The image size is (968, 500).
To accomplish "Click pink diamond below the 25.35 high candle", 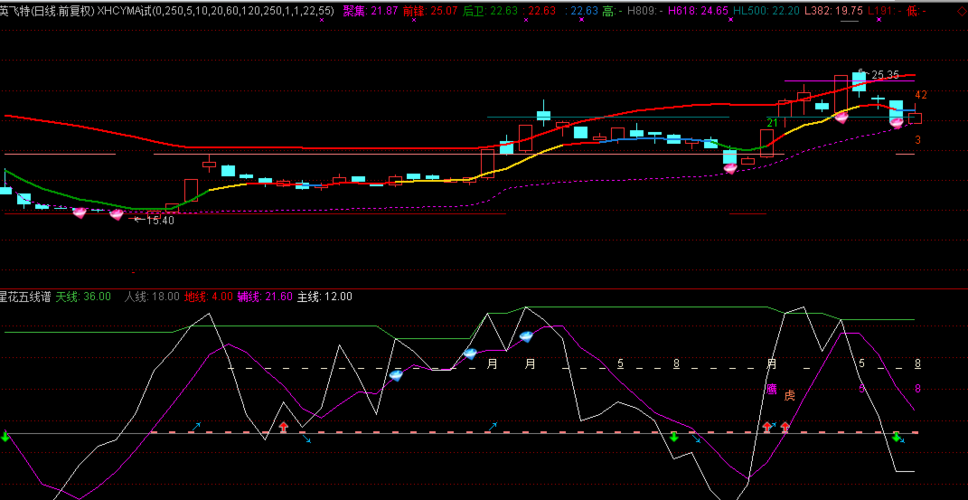I will point(841,117).
